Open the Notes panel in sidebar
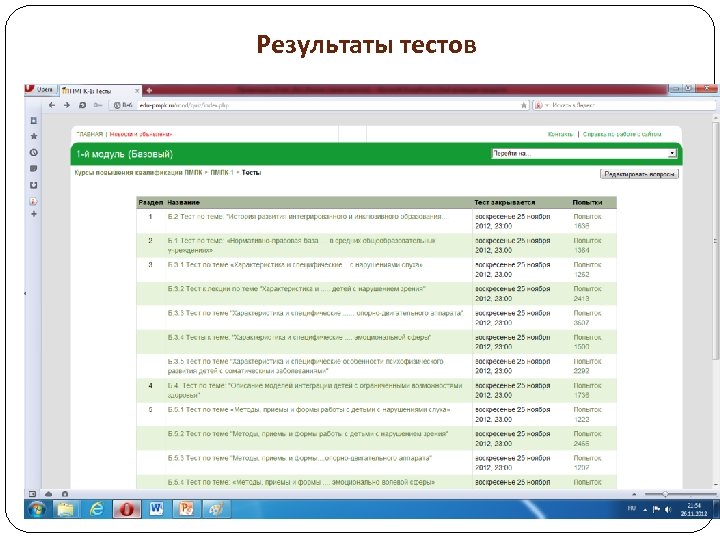The image size is (720, 540). coord(34,169)
